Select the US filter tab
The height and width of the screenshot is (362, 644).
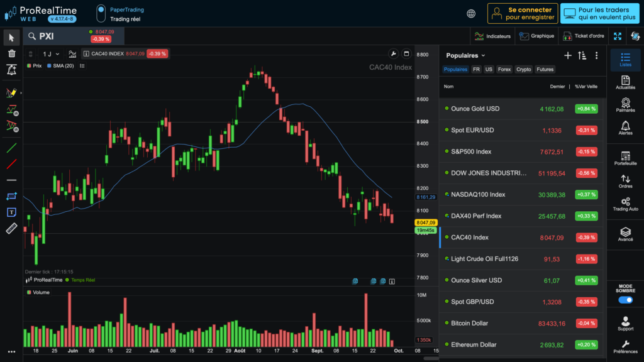(x=488, y=69)
